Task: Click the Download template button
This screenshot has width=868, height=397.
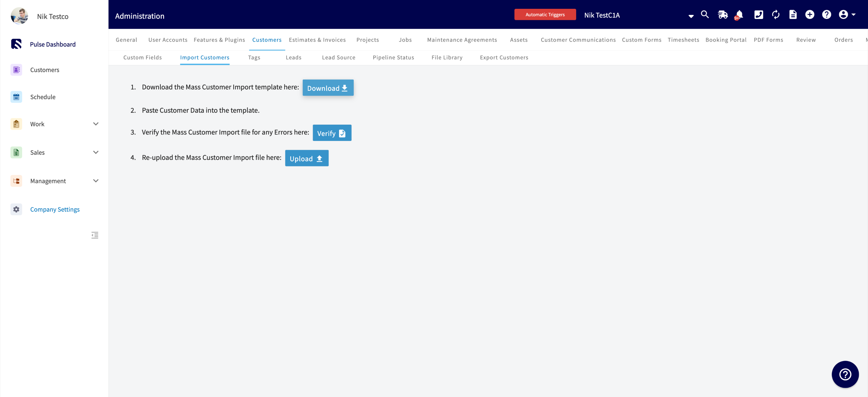Action: coord(328,88)
